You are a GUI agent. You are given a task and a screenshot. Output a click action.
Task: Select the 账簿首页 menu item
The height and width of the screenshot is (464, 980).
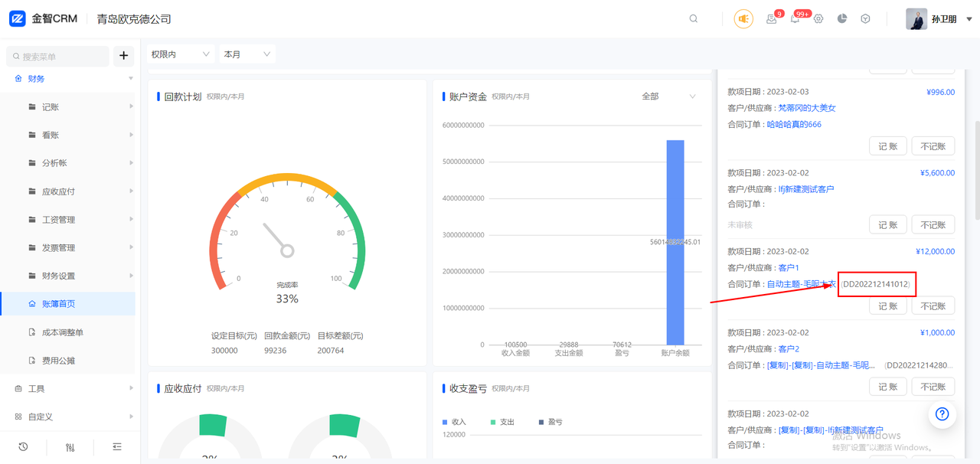[67, 304]
